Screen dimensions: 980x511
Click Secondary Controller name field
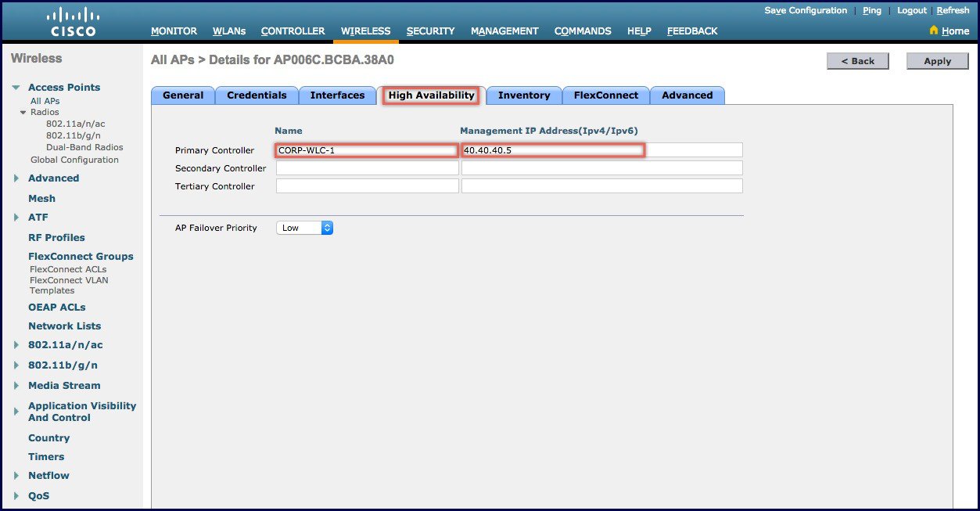coord(367,168)
